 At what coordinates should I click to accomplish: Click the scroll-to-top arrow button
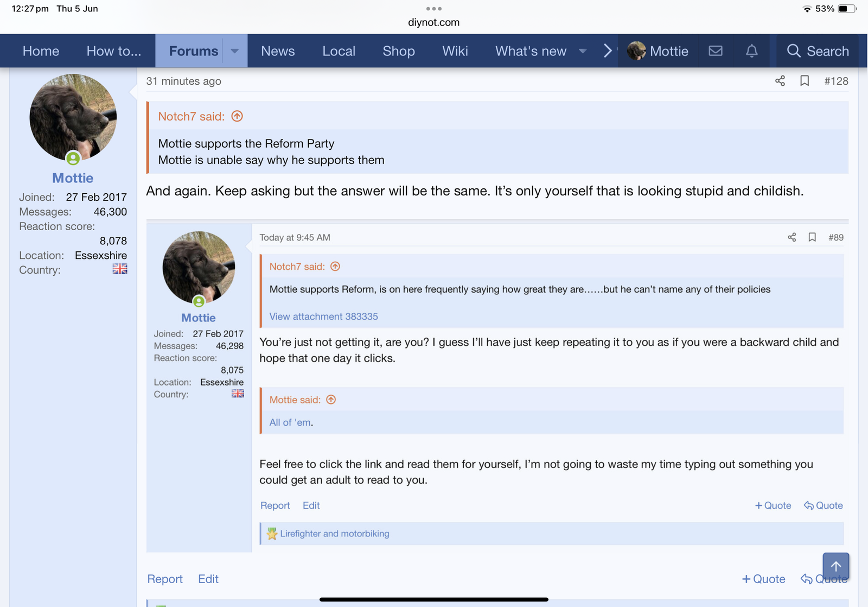pyautogui.click(x=835, y=566)
